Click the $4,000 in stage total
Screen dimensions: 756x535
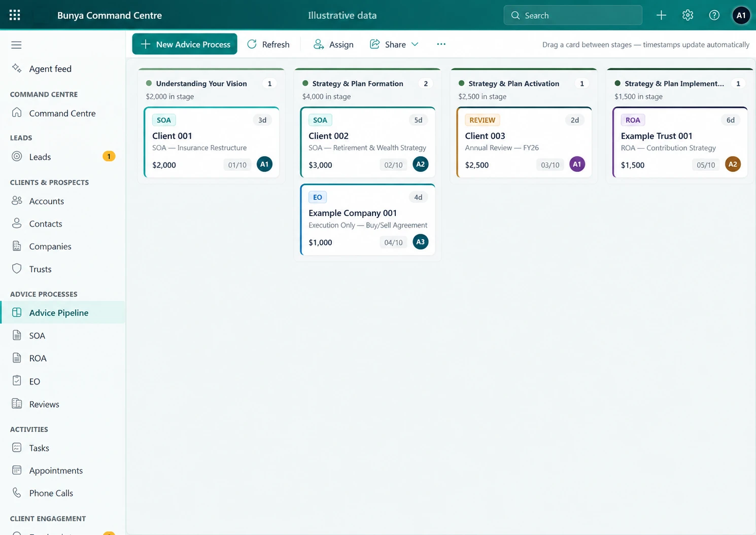[x=326, y=96]
